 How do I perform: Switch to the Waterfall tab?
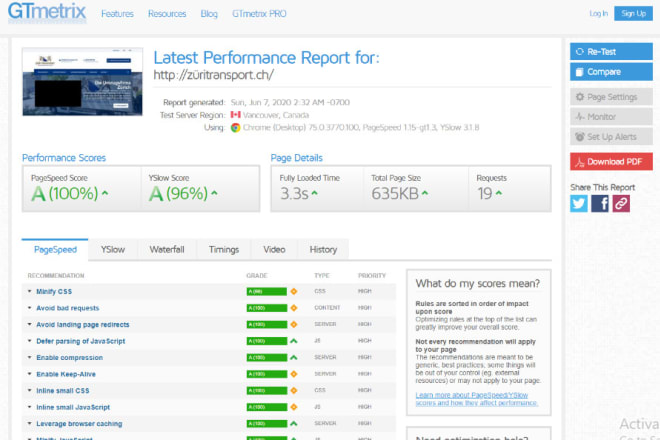click(167, 250)
